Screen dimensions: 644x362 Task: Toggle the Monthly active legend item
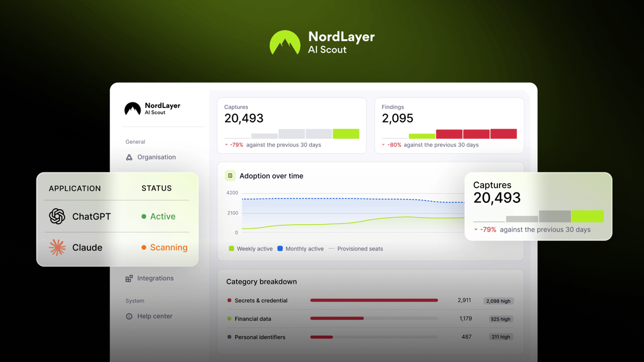click(301, 249)
